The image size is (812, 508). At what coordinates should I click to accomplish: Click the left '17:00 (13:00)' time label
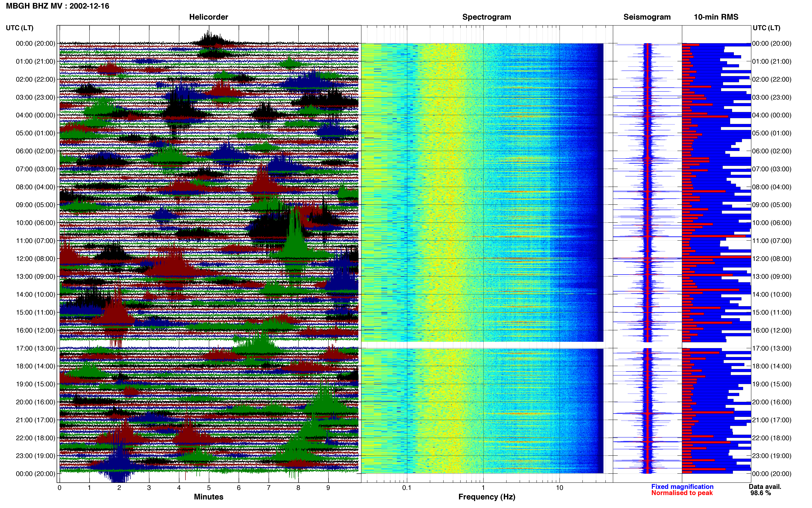click(36, 348)
